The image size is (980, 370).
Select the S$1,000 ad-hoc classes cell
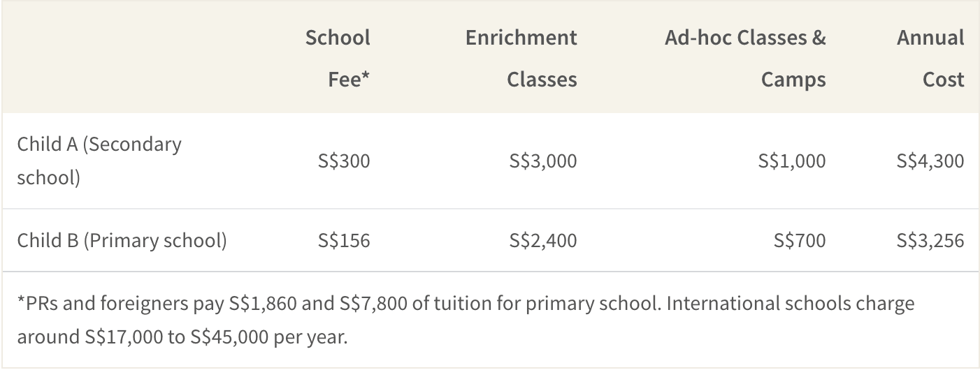pos(792,161)
